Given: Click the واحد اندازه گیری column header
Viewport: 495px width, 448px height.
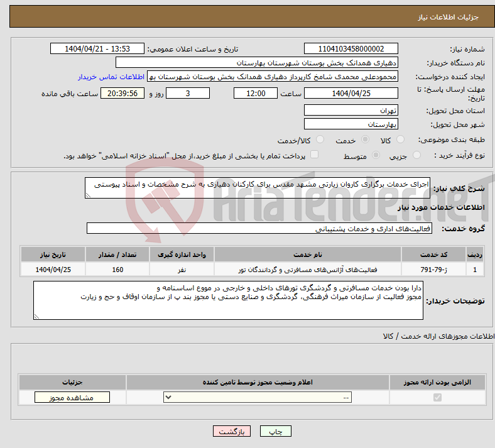Looking at the screenshot, I should [182, 254].
